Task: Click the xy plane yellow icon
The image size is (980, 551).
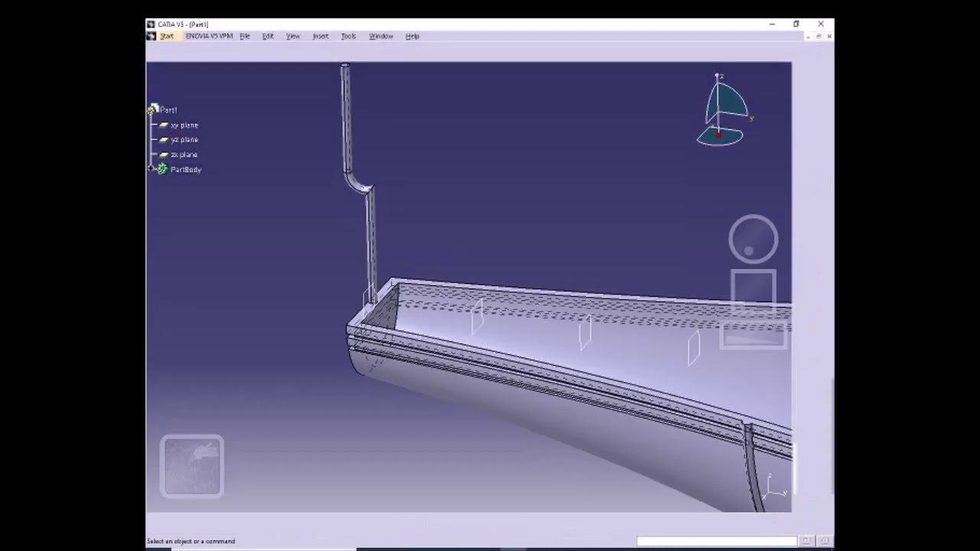Action: (x=163, y=126)
